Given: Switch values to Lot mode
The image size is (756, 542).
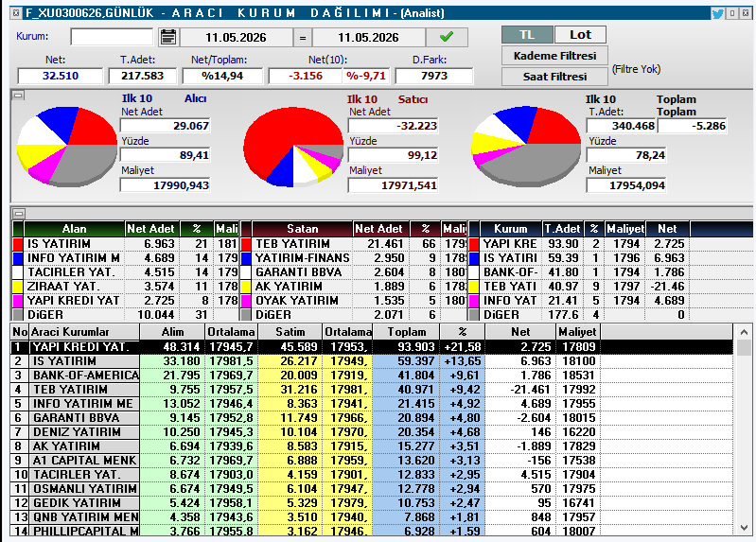Looking at the screenshot, I should pyautogui.click(x=580, y=35).
